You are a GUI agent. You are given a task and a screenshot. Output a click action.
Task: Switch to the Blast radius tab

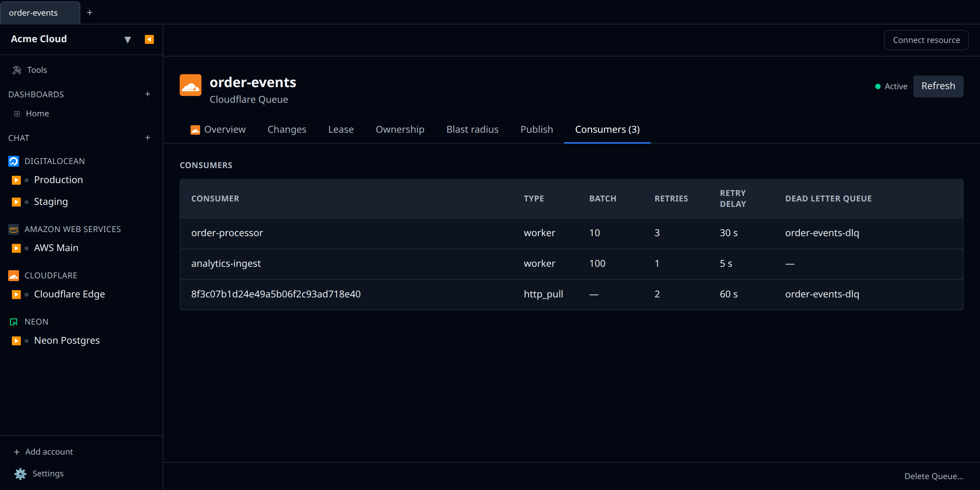(472, 129)
